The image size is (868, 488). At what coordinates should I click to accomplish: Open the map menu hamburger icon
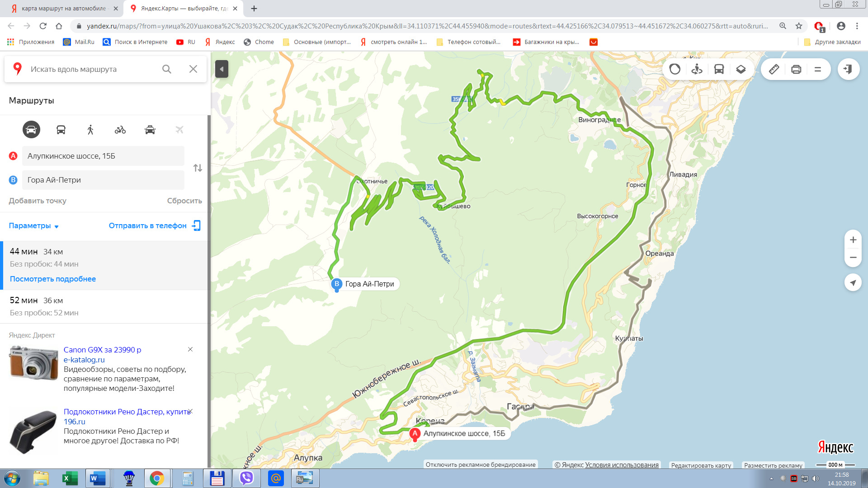pos(817,69)
